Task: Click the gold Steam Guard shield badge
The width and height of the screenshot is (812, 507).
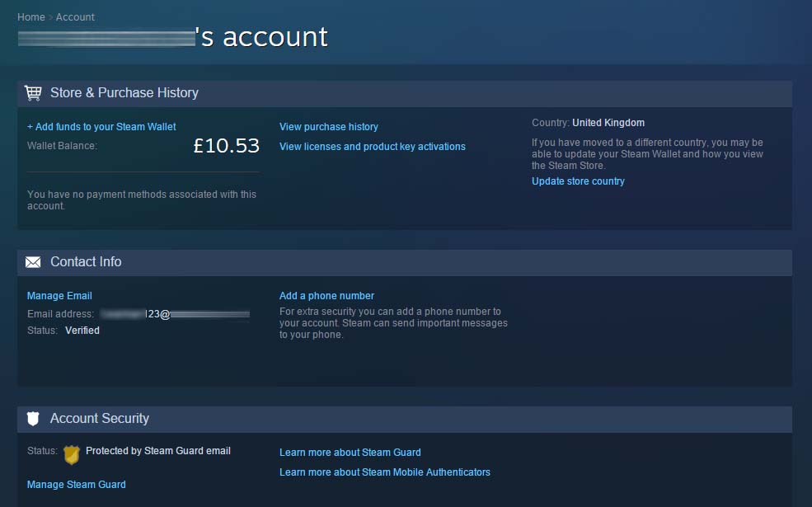Action: tap(72, 455)
